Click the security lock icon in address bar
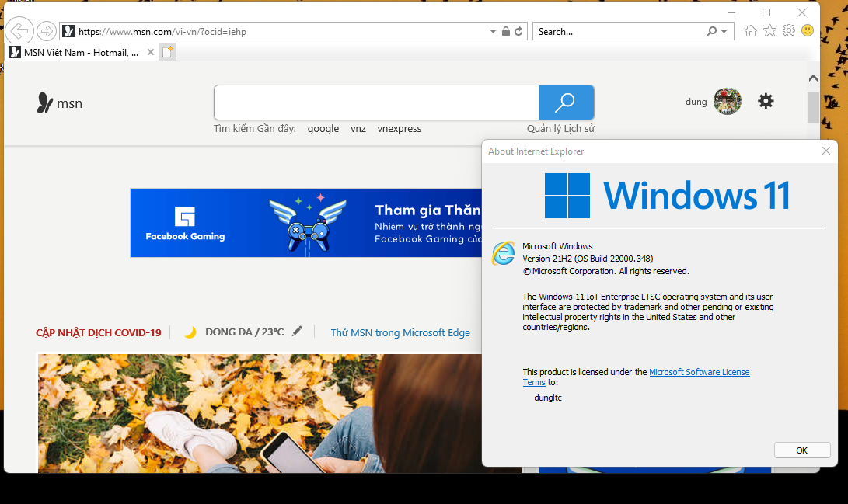 tap(506, 31)
